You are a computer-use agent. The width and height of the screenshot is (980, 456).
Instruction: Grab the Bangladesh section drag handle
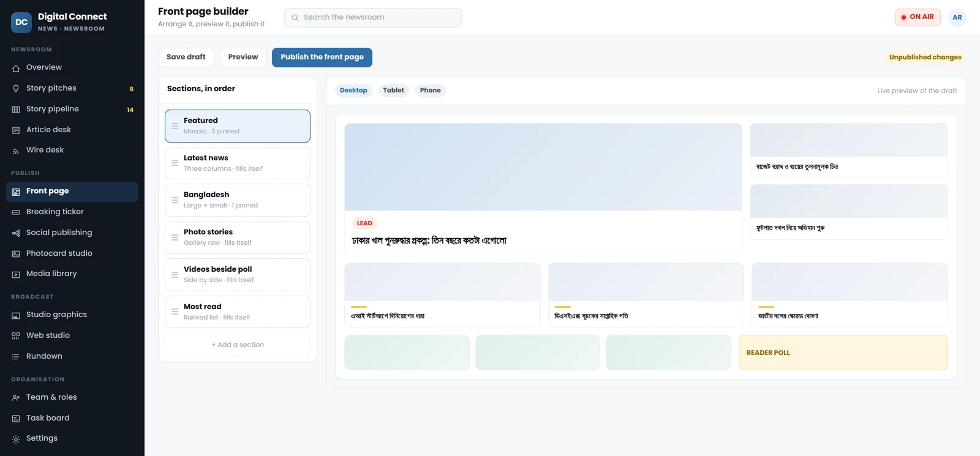click(175, 200)
